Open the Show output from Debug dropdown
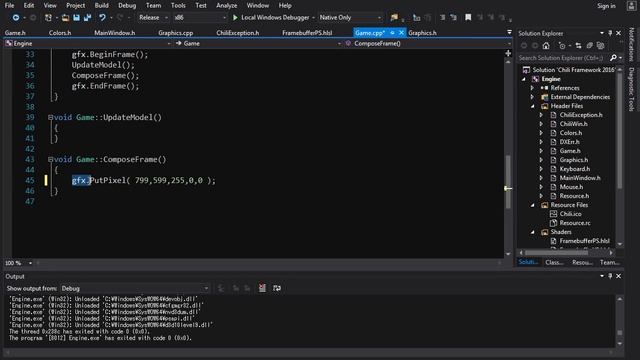Viewport: 640px width, 360px height. [x=135, y=289]
